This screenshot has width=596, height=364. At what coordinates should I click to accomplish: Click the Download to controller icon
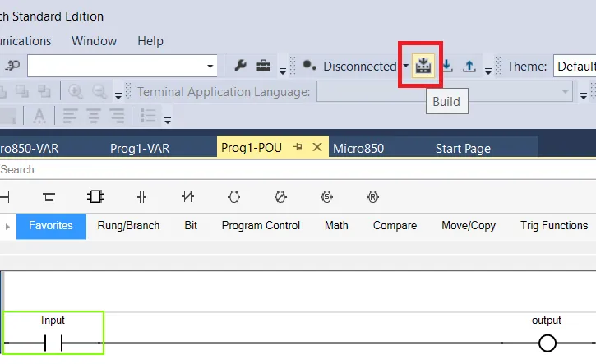pyautogui.click(x=447, y=66)
